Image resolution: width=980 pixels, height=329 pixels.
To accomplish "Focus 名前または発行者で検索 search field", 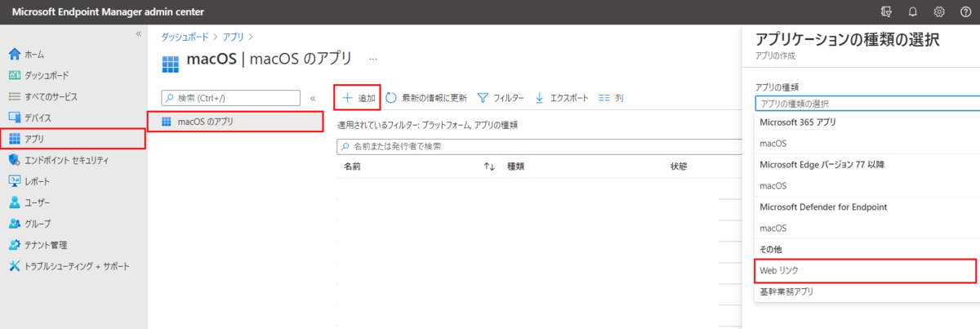I will (539, 146).
